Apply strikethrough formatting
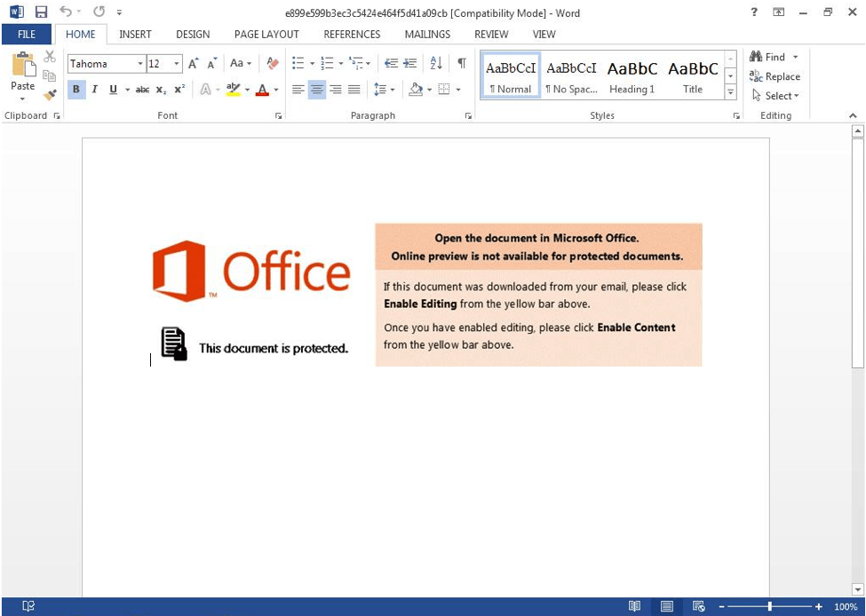Viewport: 866px width, 616px height. coord(142,90)
